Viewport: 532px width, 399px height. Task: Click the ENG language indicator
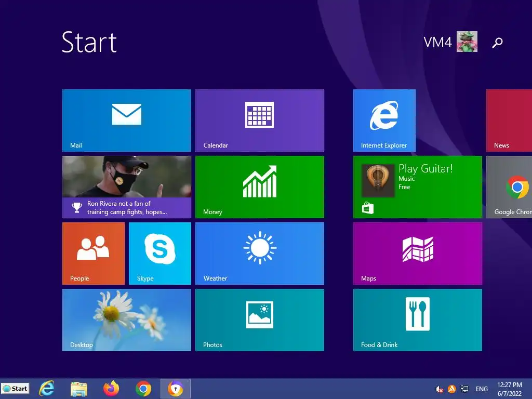coord(482,389)
